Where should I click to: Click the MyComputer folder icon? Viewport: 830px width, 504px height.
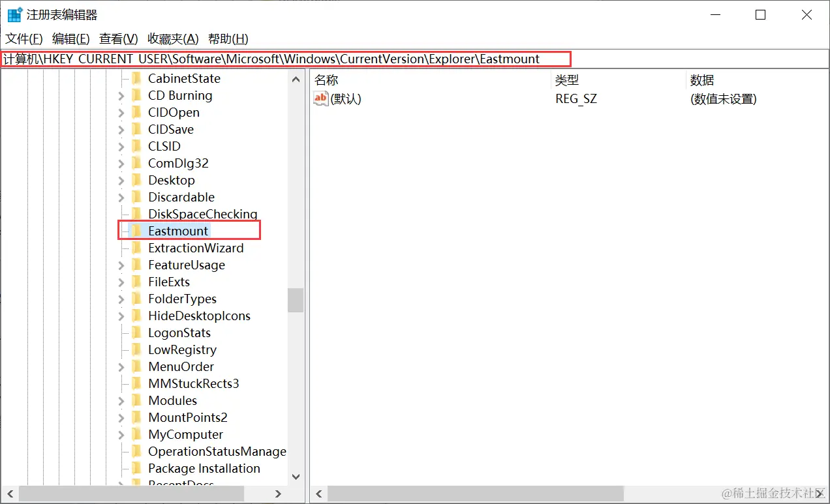[x=136, y=434]
